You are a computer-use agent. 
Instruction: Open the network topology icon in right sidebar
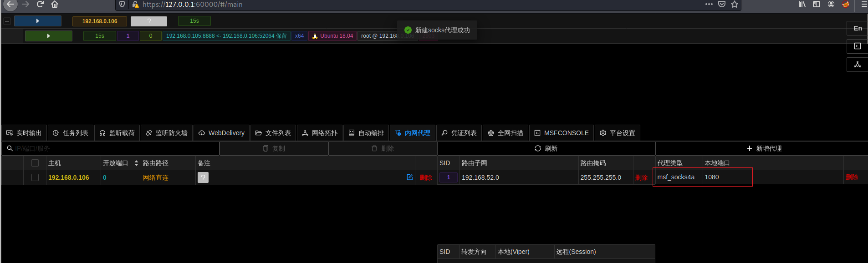point(857,65)
